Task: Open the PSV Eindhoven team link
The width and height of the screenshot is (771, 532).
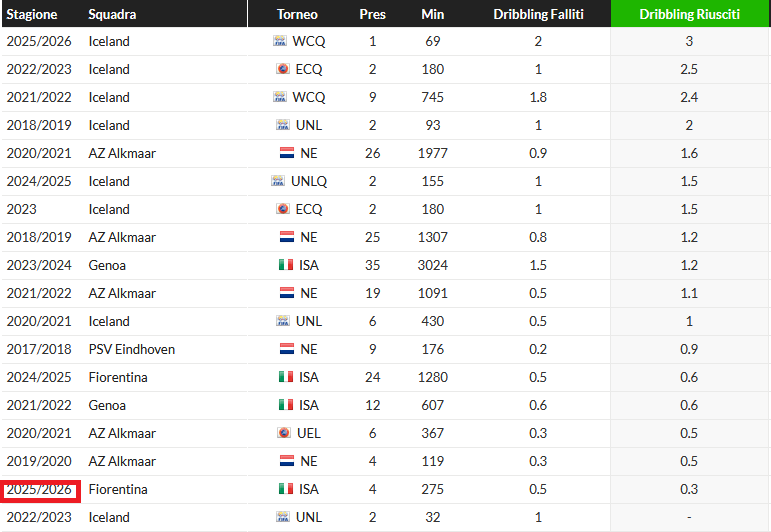Action: 132,350
